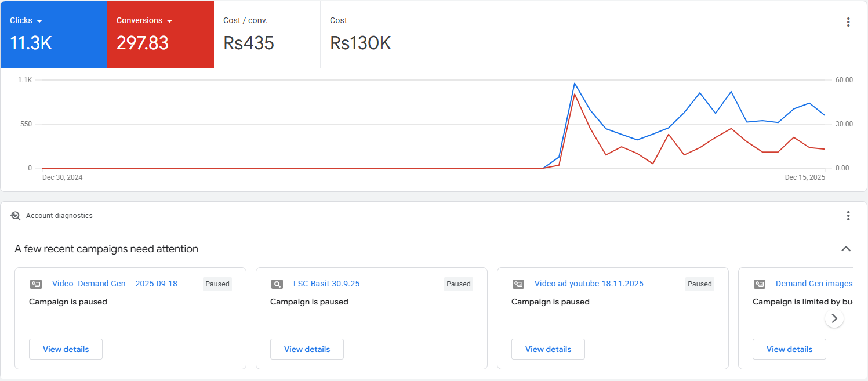
Task: Open the Video ad-youtube-18.11.2025 campaign link
Action: click(589, 284)
